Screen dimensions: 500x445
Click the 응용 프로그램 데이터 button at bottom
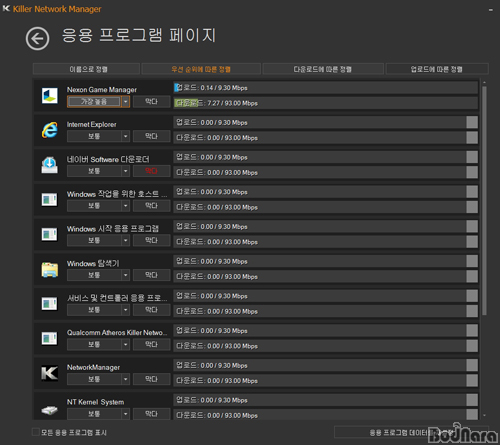(x=411, y=432)
